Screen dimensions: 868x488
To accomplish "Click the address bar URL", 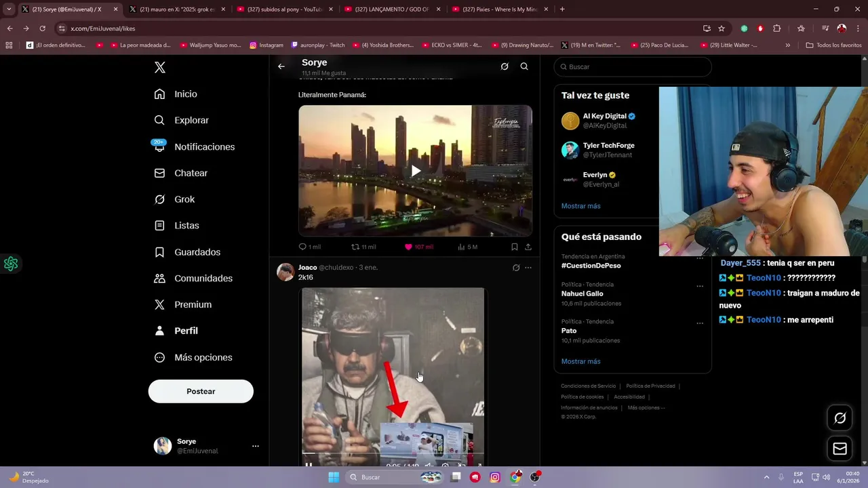I will coord(102,28).
